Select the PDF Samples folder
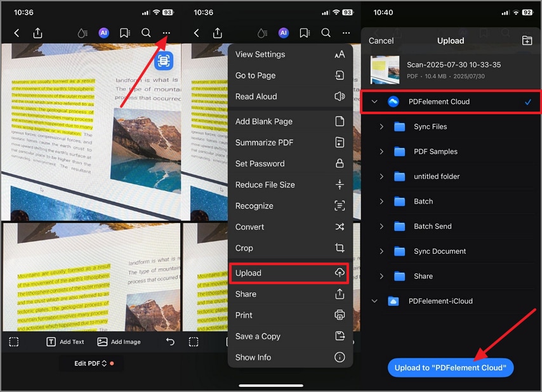 pyautogui.click(x=451, y=151)
